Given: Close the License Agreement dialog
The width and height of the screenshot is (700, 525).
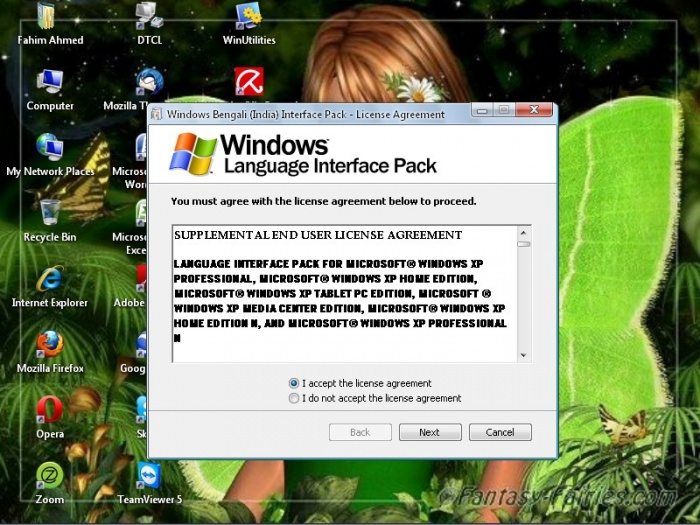Looking at the screenshot, I should tap(534, 110).
